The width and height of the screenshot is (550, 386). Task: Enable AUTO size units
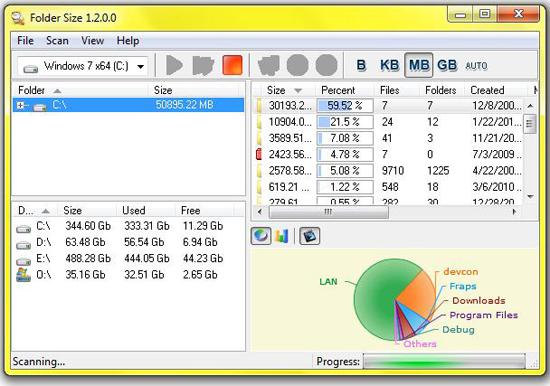[476, 66]
